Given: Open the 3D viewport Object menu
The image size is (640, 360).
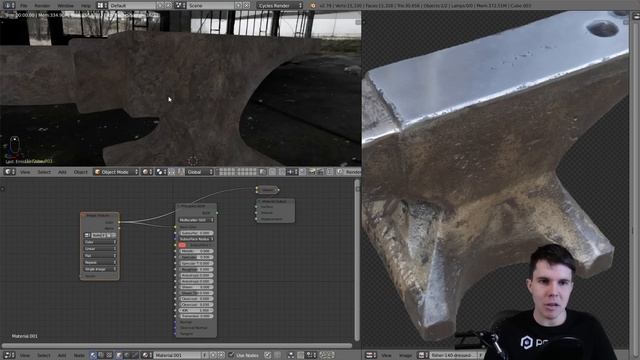Looking at the screenshot, I should point(80,172).
